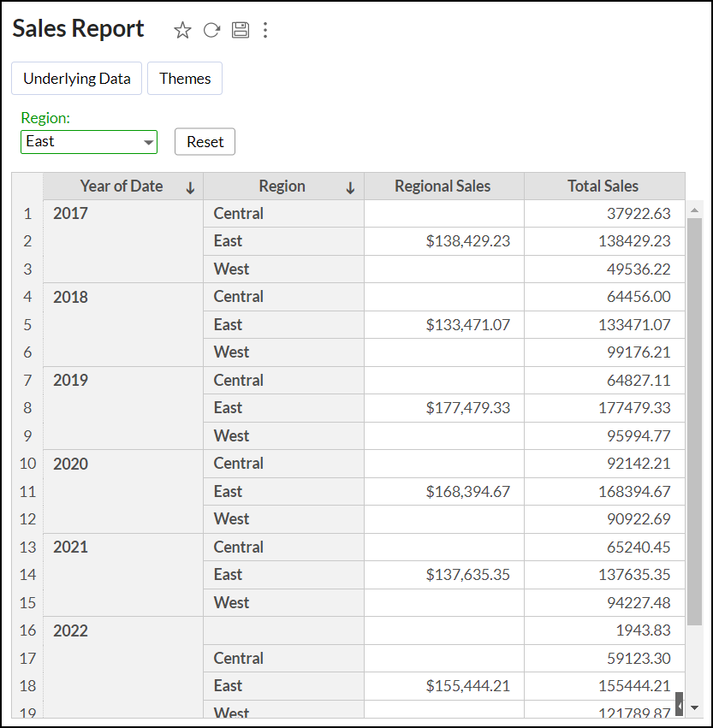Click the scrollbar down arrow
This screenshot has width=713, height=728.
pos(693,706)
